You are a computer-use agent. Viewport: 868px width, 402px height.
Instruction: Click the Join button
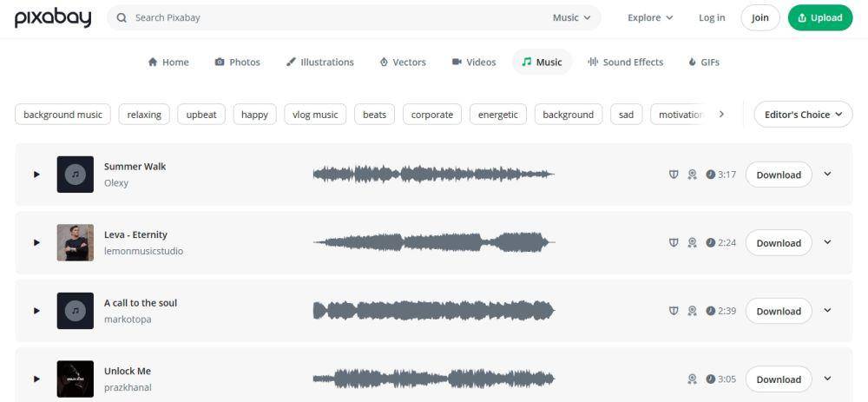coord(760,17)
